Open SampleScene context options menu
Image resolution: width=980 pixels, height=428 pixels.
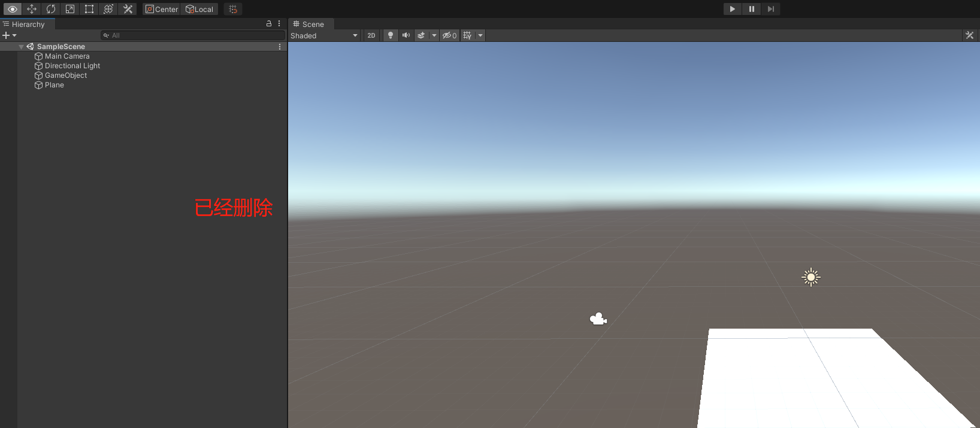(280, 47)
